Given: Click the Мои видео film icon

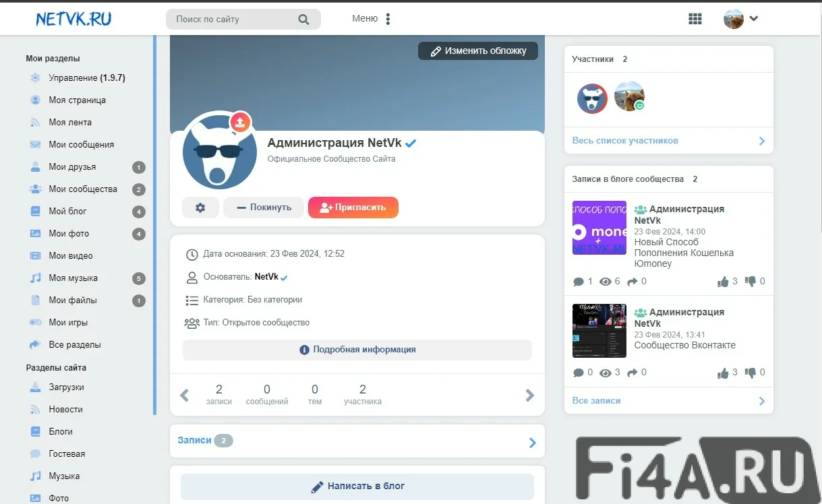Looking at the screenshot, I should pyautogui.click(x=36, y=256).
